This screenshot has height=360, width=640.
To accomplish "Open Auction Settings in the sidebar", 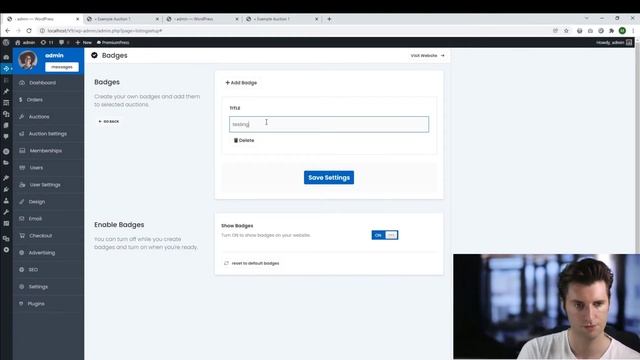I will pyautogui.click(x=48, y=134).
